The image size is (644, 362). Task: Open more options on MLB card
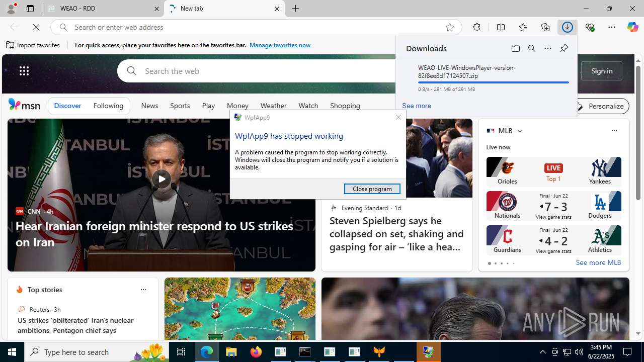(x=614, y=131)
